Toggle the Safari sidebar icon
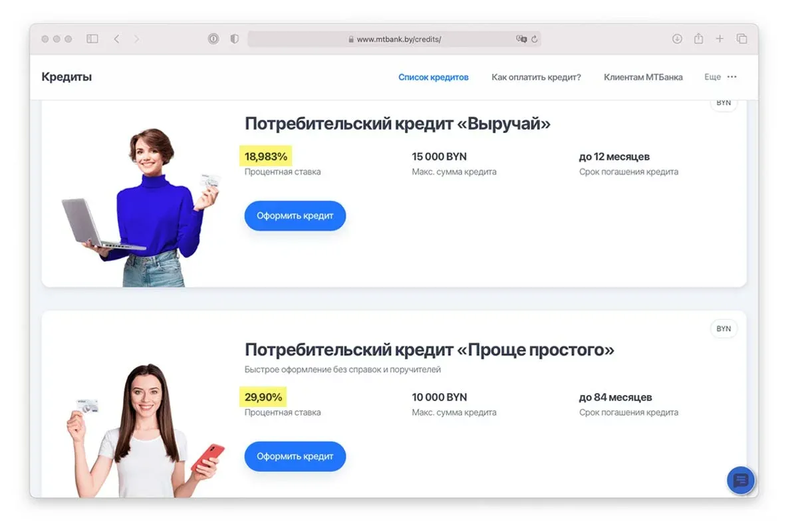The image size is (798, 532). pos(92,39)
